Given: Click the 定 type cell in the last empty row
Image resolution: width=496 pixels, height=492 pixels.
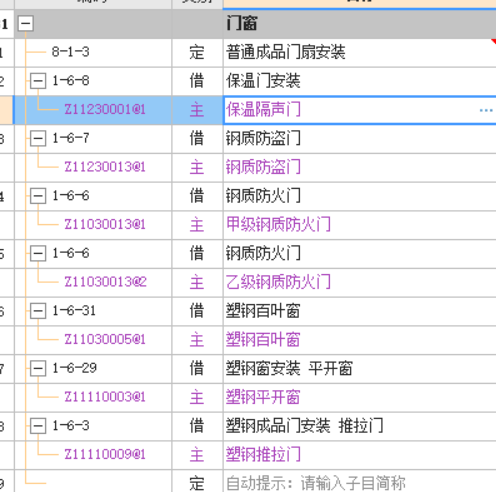Looking at the screenshot, I should (x=197, y=482).
